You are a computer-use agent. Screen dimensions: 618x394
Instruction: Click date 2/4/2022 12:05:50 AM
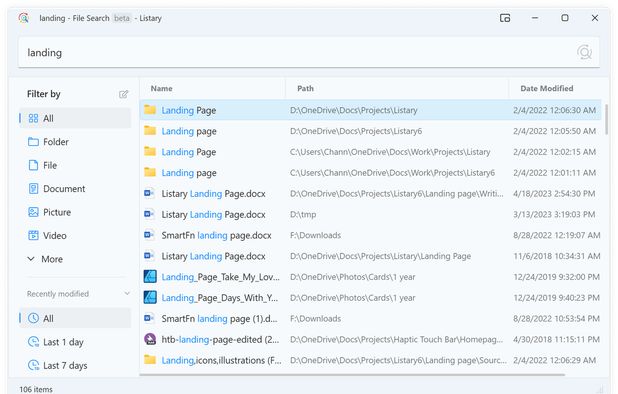pyautogui.click(x=555, y=131)
